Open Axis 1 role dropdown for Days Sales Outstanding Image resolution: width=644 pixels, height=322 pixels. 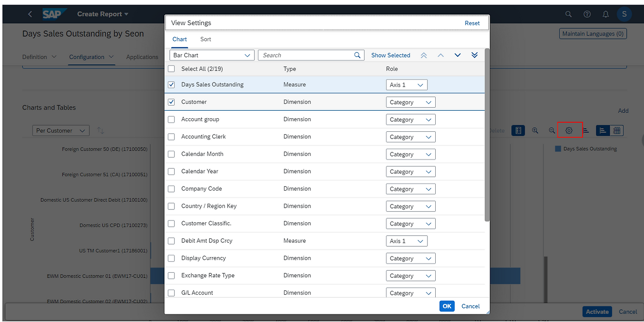click(x=407, y=85)
